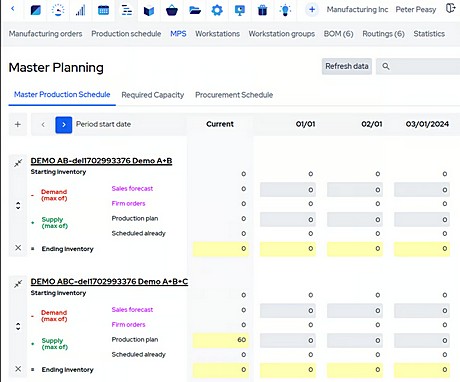Open the lightbulb tips icon

[x=285, y=10]
